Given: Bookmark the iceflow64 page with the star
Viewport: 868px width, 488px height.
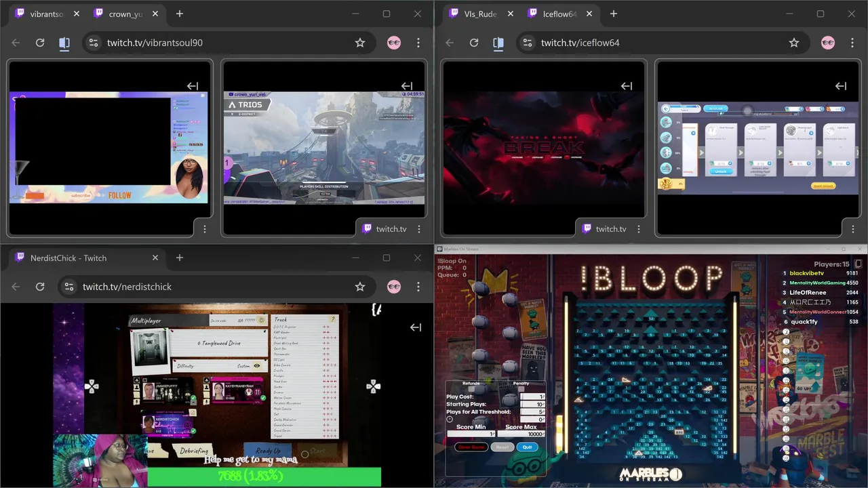Looking at the screenshot, I should pos(794,43).
